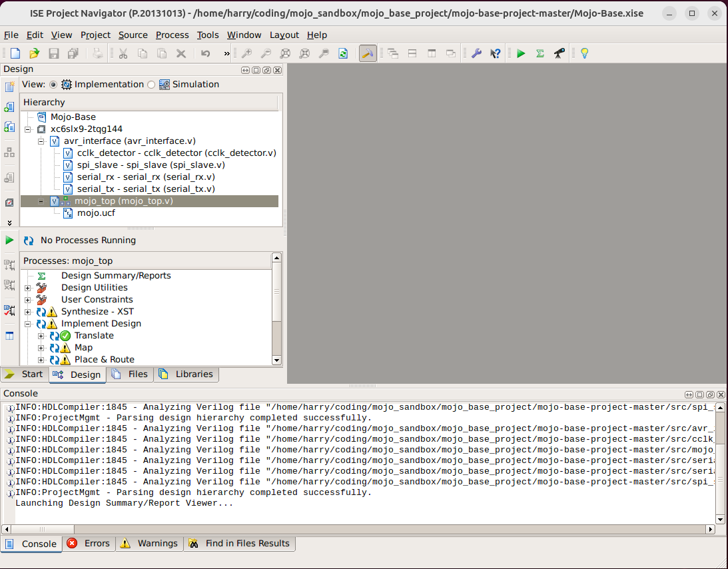The height and width of the screenshot is (569, 728).
Task: Expand the Place & Route process
Action: click(41, 360)
